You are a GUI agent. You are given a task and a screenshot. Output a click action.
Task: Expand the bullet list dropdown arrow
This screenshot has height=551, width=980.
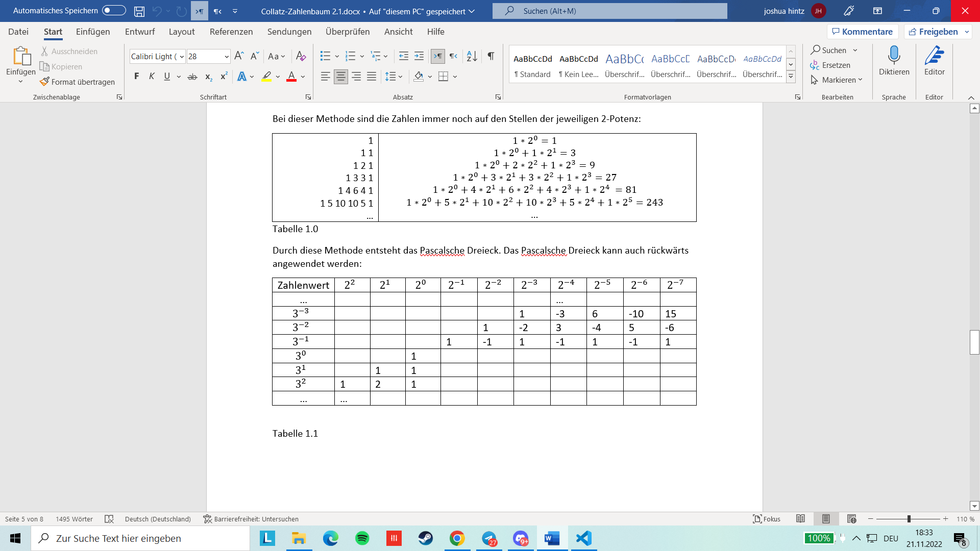pyautogui.click(x=337, y=56)
